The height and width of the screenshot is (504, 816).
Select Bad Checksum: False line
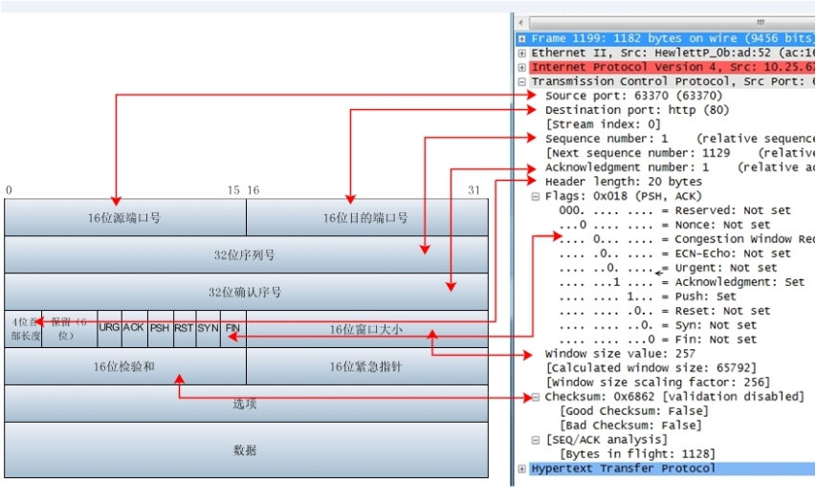pos(630,426)
